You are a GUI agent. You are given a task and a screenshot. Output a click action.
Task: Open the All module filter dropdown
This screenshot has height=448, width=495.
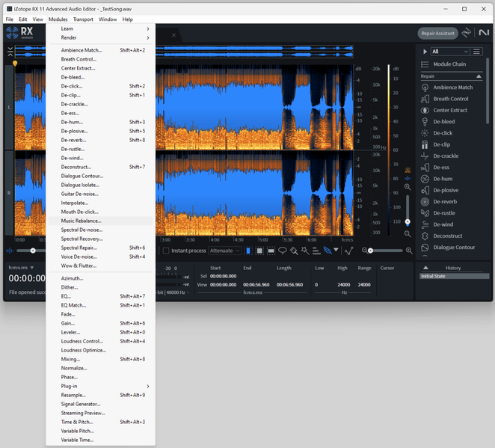point(449,52)
